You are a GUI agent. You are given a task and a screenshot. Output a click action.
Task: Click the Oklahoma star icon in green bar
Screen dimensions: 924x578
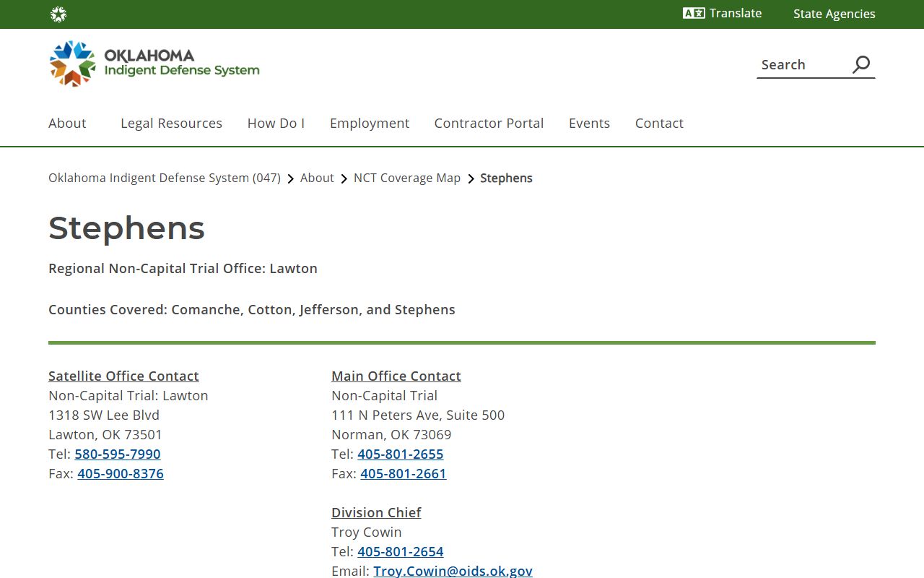58,14
